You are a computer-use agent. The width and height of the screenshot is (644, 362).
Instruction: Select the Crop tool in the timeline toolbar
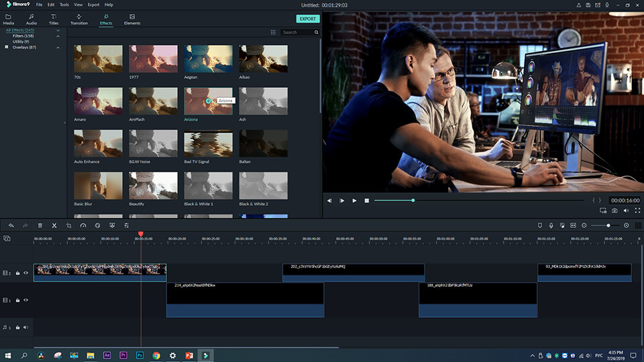click(x=68, y=225)
